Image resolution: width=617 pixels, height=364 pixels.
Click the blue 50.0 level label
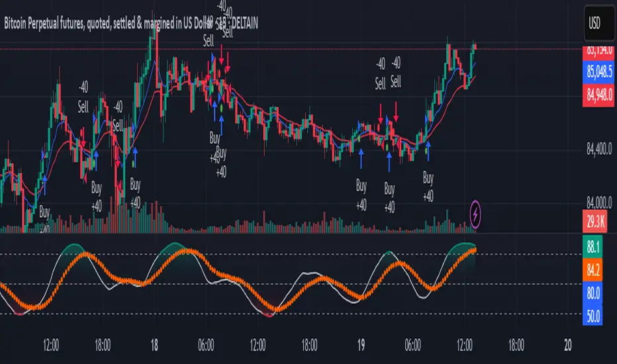click(593, 316)
